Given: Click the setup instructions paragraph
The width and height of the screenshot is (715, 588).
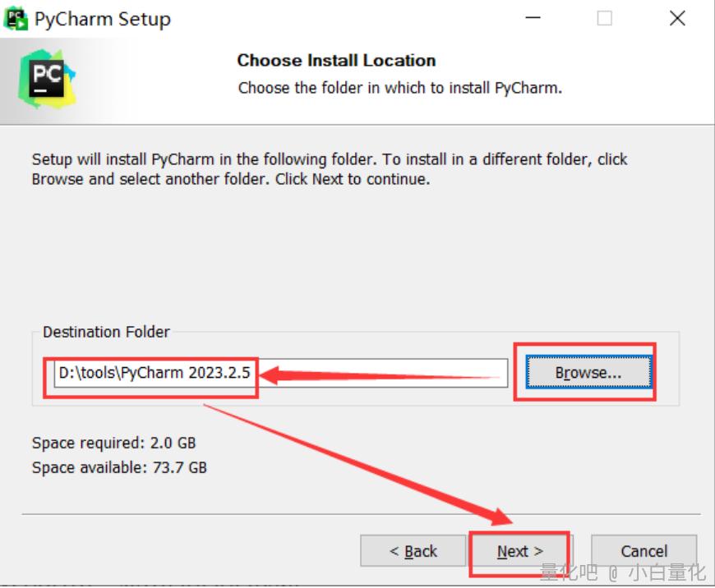Looking at the screenshot, I should click(329, 168).
